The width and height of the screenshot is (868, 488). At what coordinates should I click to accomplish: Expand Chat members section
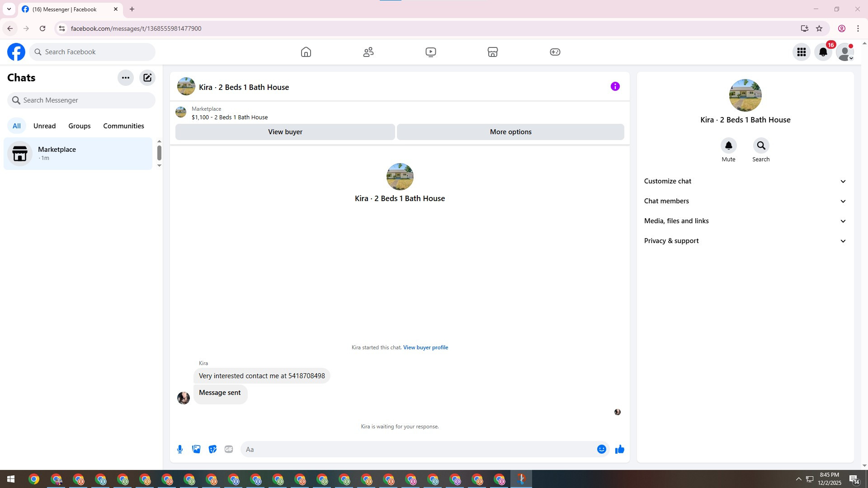(745, 201)
